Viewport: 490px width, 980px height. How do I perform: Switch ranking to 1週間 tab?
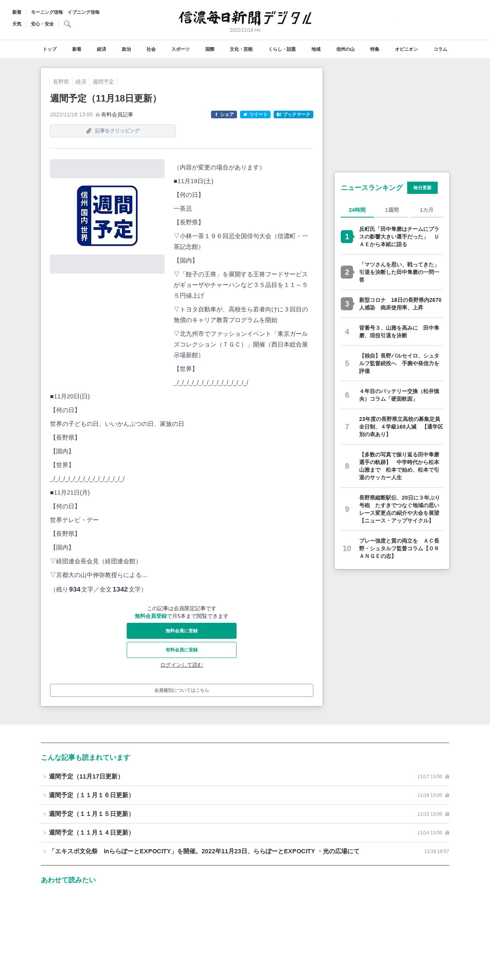(x=392, y=210)
